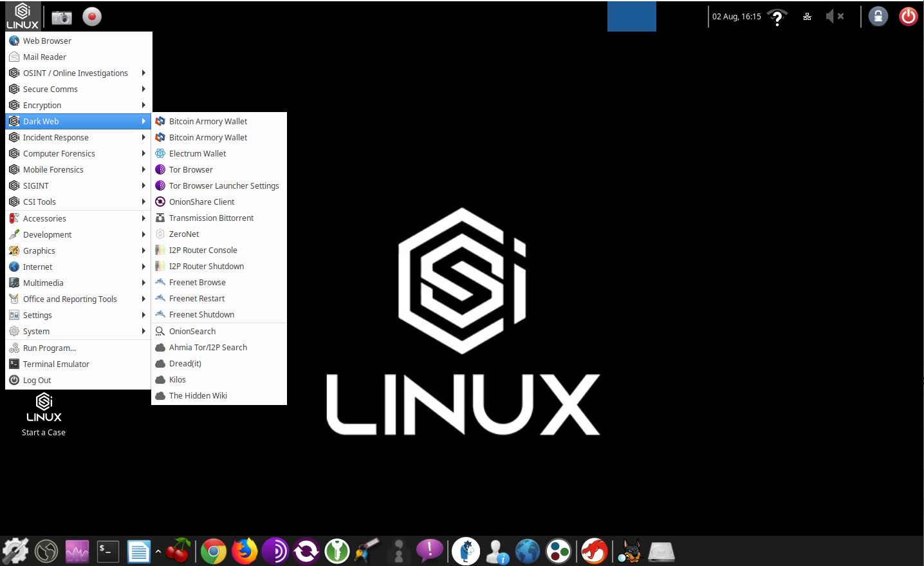Image resolution: width=924 pixels, height=566 pixels.
Task: Open the keys and tag taskbar icon
Action: [367, 551]
